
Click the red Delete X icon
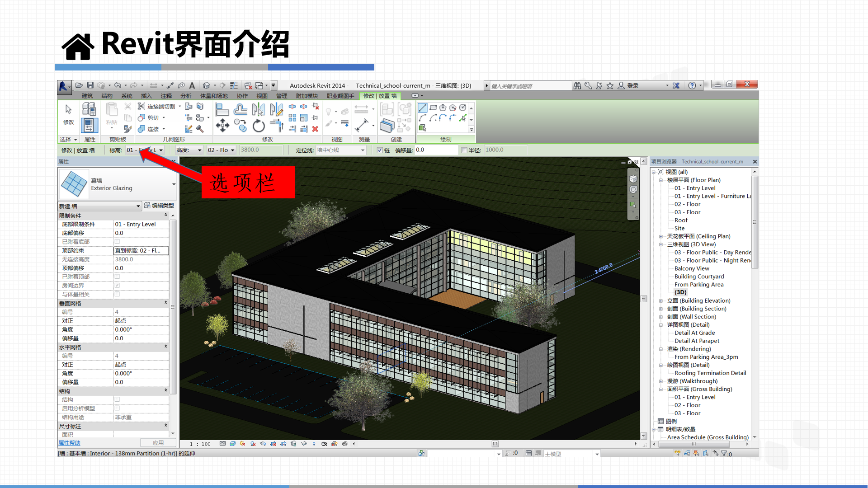click(315, 129)
